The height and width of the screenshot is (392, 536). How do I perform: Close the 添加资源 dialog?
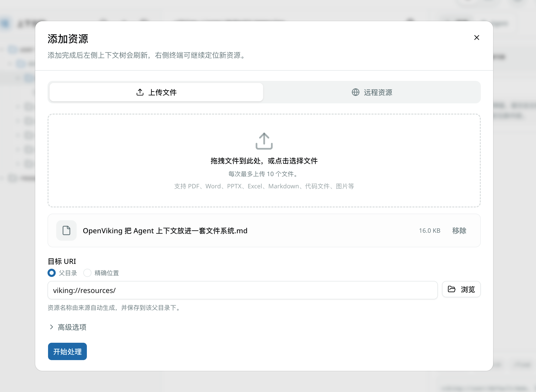click(x=476, y=38)
